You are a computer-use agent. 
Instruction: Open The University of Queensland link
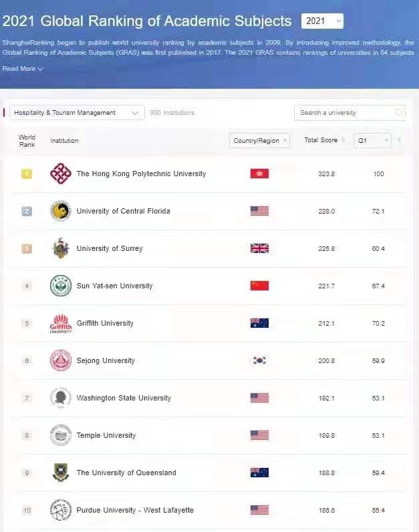126,473
